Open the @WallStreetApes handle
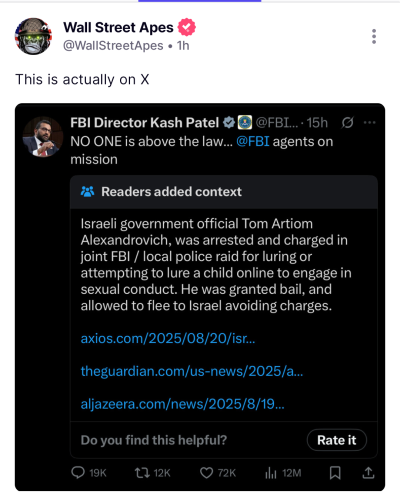The height and width of the screenshot is (500, 400). [x=113, y=46]
